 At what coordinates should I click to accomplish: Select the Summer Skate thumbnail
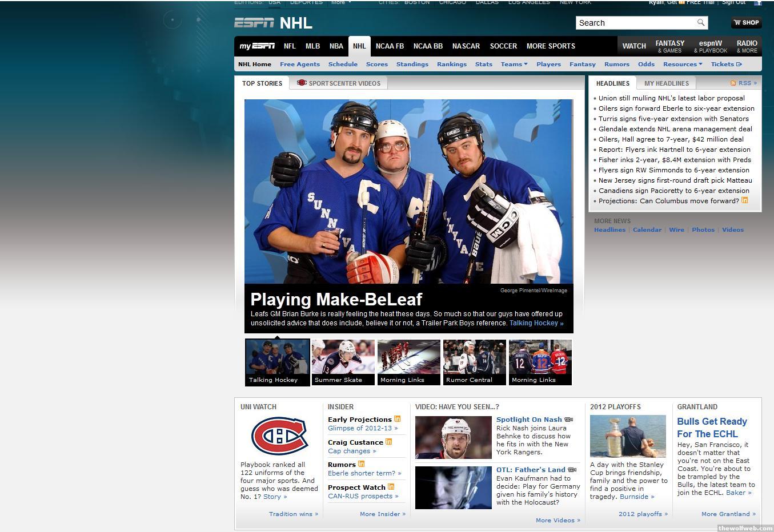pyautogui.click(x=343, y=362)
